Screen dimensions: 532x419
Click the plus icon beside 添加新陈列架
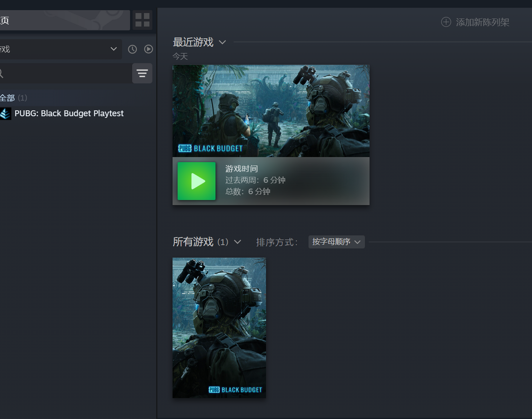click(446, 22)
